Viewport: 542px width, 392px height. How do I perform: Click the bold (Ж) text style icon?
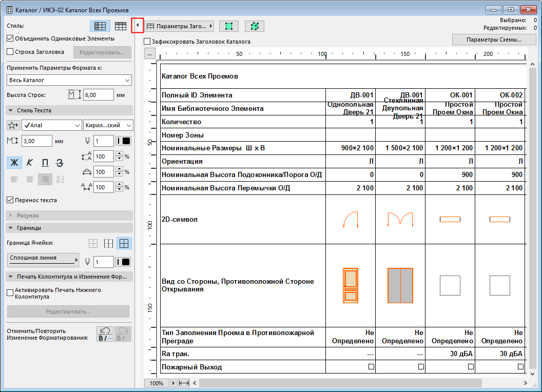(x=14, y=163)
